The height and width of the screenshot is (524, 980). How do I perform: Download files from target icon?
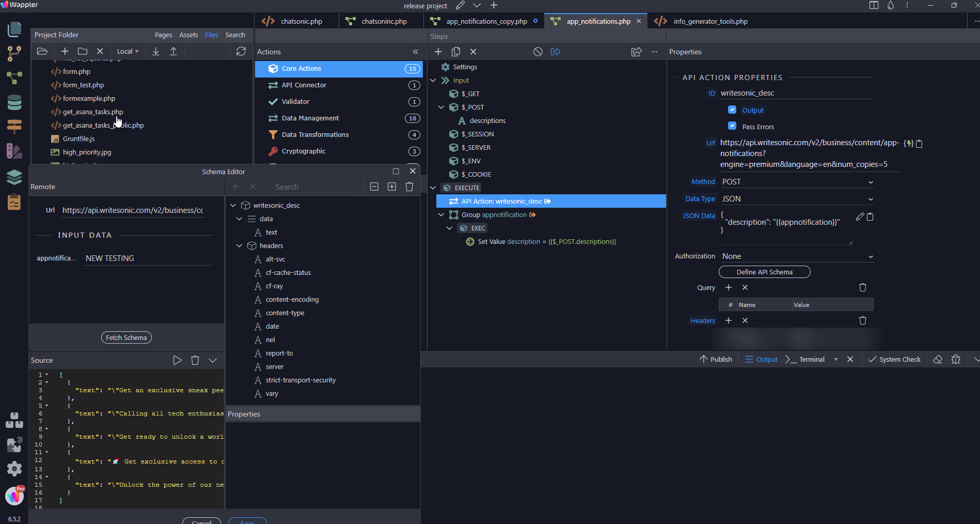click(156, 52)
